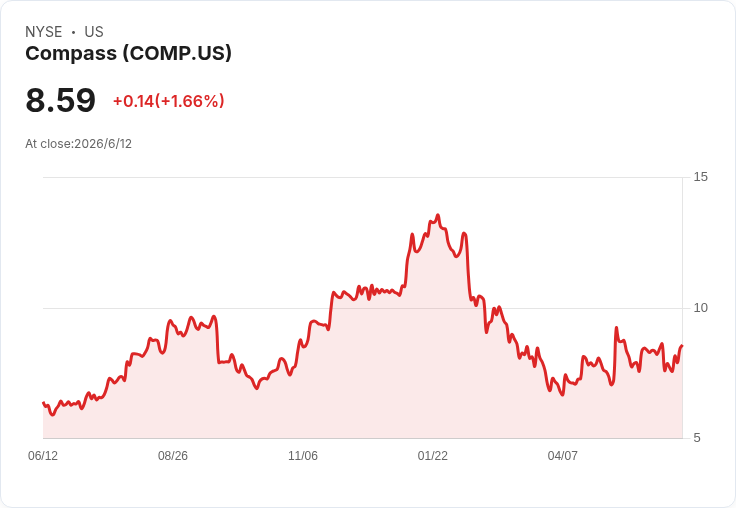736x508 pixels.
Task: Click the current price 8.59
Action: click(61, 100)
